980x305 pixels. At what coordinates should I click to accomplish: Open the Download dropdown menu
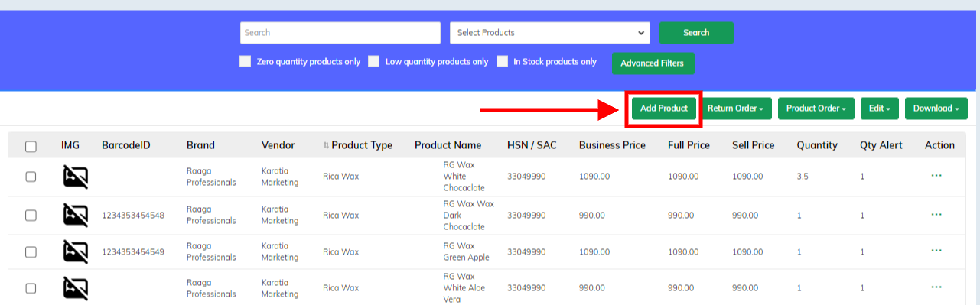click(x=936, y=109)
